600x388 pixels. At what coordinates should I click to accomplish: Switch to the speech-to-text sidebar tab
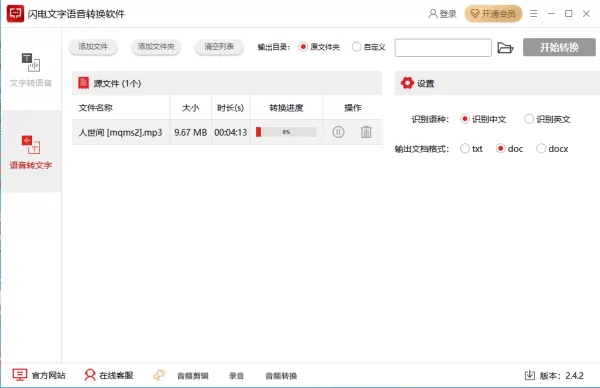click(31, 152)
